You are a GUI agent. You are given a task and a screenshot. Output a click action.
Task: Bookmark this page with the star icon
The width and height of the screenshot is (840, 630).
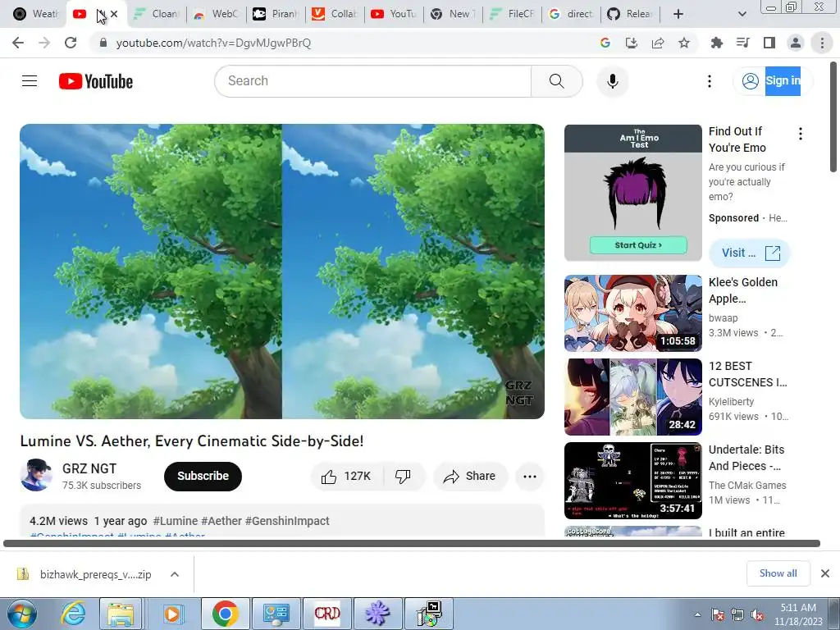coord(684,43)
